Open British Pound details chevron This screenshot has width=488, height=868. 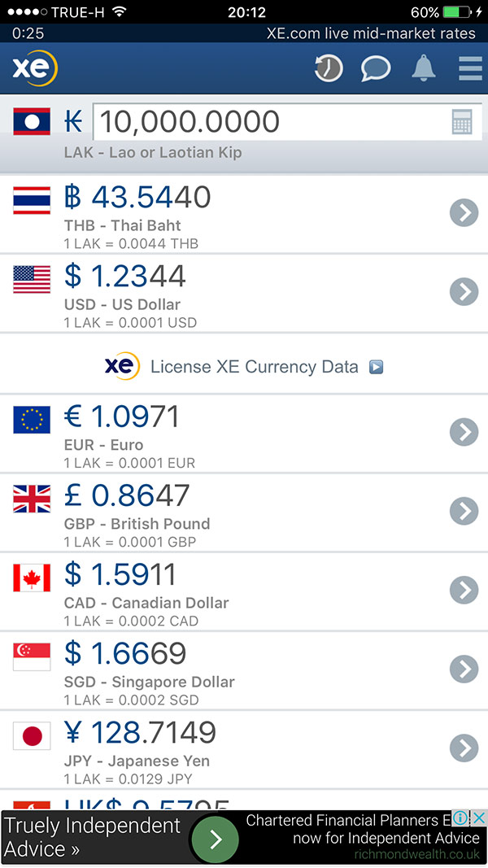(464, 511)
